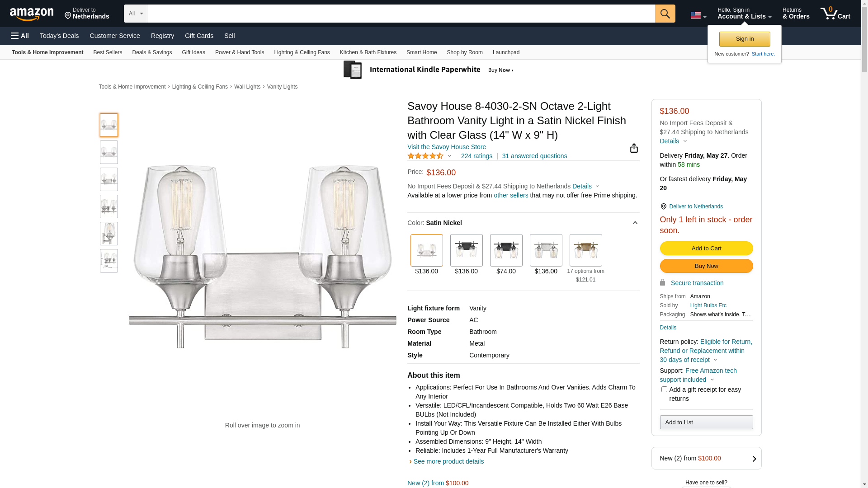Click the Amazon logo
This screenshot has width=868, height=488.
32,14
